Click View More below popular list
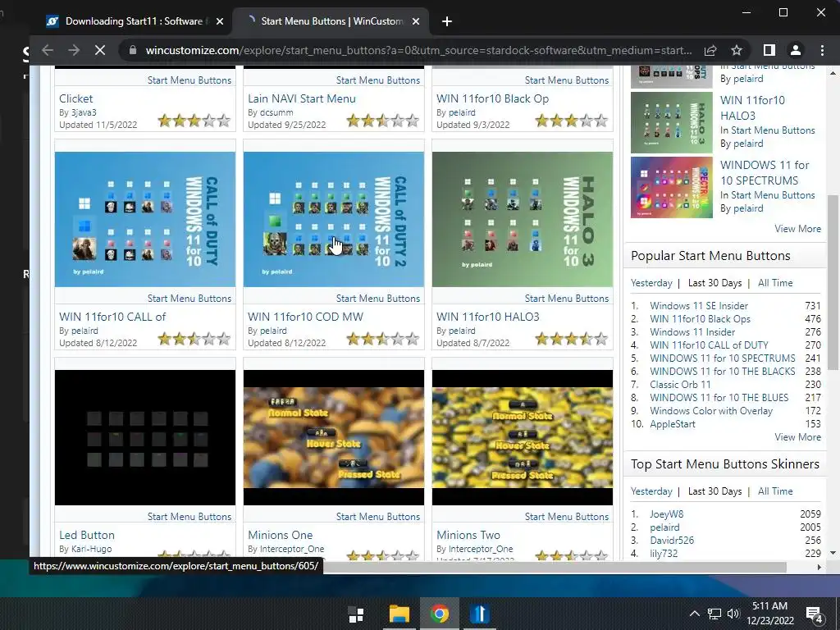840x630 pixels. pyautogui.click(x=797, y=437)
